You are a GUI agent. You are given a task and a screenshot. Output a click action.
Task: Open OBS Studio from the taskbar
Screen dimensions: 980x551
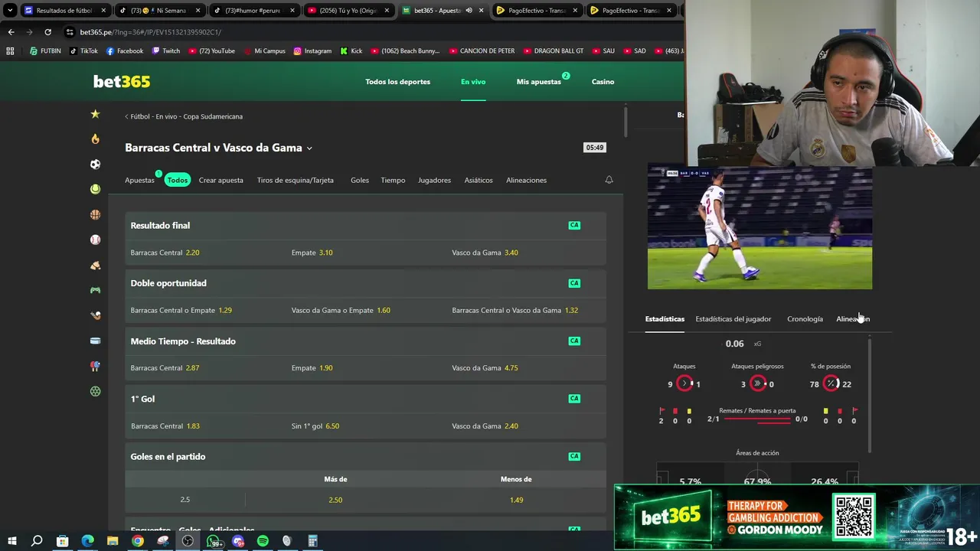188,541
